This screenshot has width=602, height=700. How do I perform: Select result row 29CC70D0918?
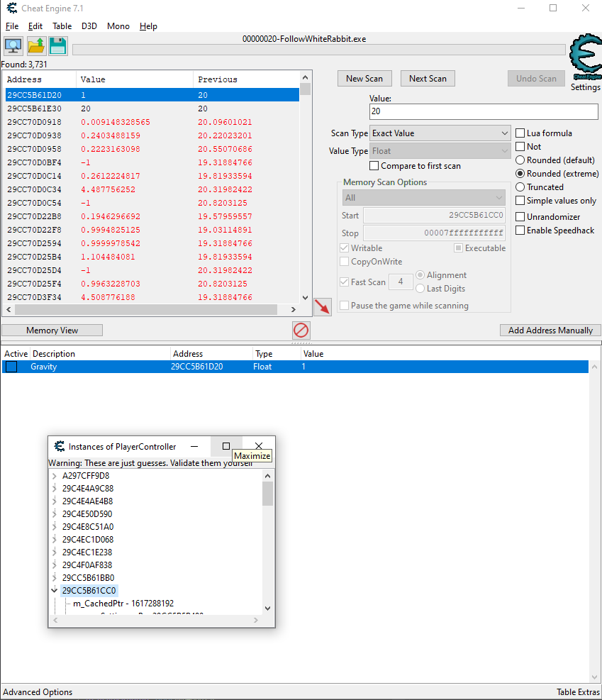[x=152, y=122]
